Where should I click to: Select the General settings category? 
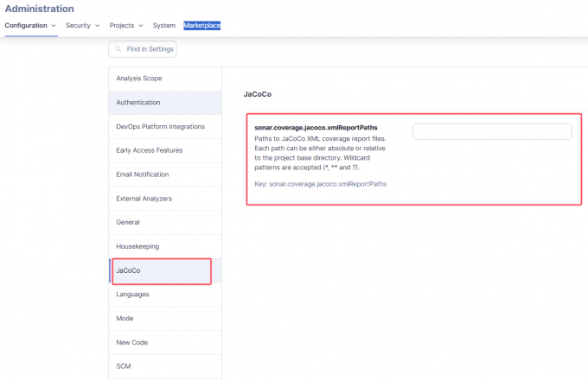165,222
